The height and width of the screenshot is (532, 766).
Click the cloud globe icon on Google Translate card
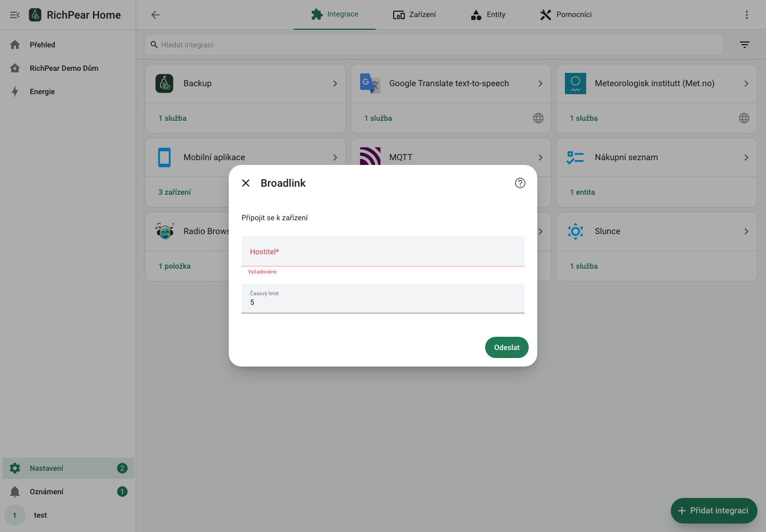tap(538, 118)
